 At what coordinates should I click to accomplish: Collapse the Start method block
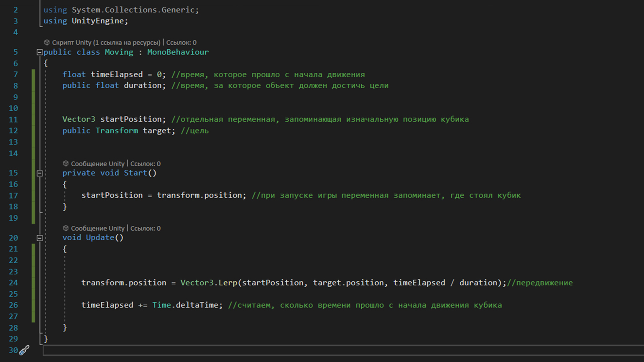pyautogui.click(x=40, y=173)
